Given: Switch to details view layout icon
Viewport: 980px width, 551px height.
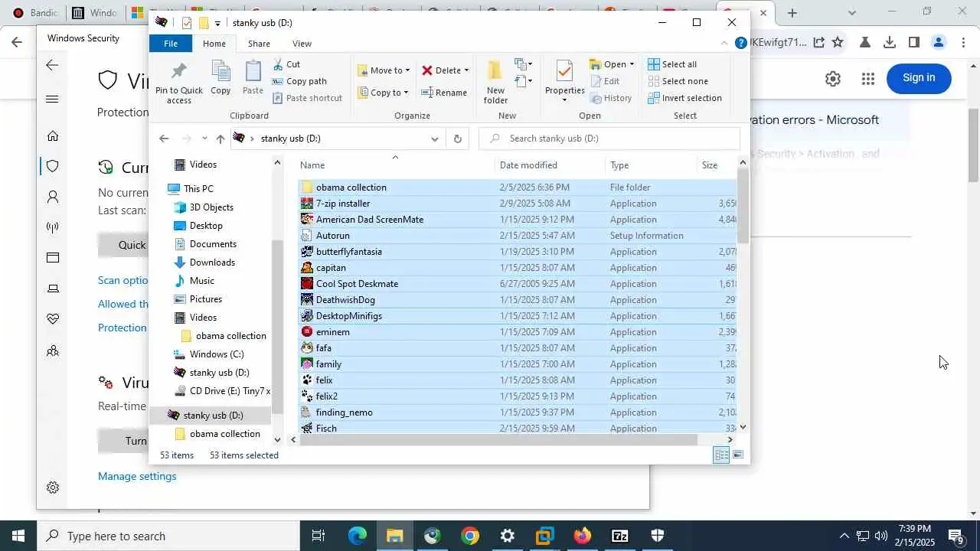Looking at the screenshot, I should [x=721, y=455].
